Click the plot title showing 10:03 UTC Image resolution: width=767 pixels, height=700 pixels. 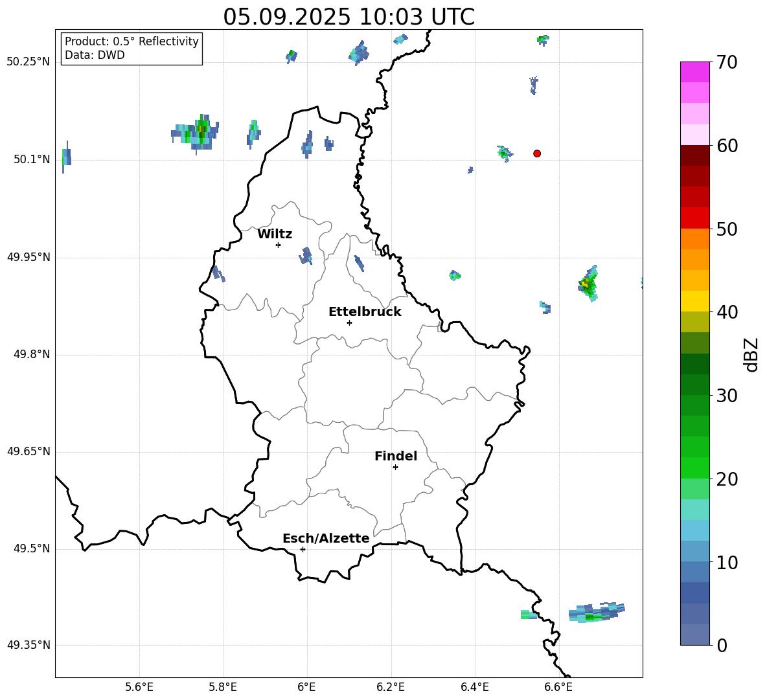[349, 17]
